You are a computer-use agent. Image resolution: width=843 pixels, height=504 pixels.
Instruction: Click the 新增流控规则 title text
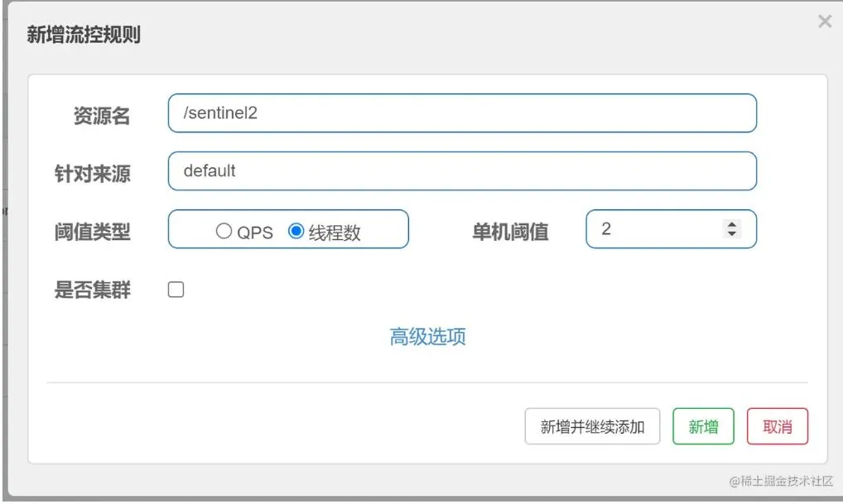click(x=84, y=35)
